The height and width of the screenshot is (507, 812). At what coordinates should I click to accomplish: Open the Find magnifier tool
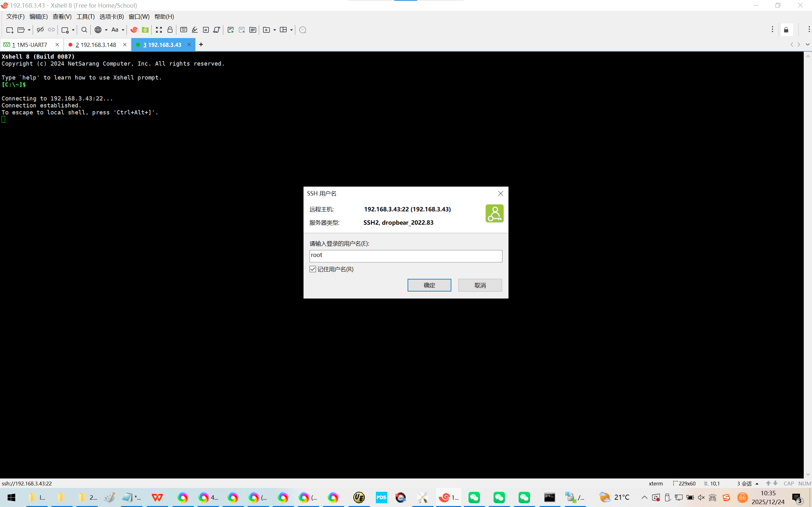pos(84,30)
